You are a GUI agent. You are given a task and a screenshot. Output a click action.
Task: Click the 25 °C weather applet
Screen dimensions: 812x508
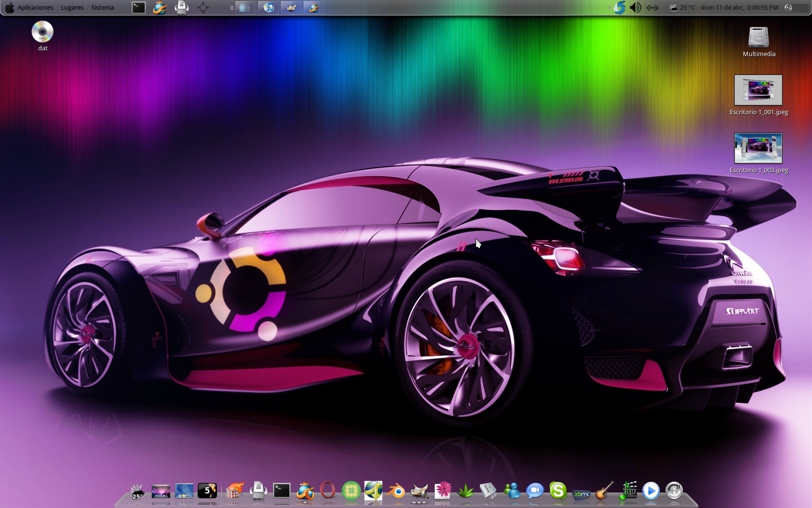(x=682, y=7)
